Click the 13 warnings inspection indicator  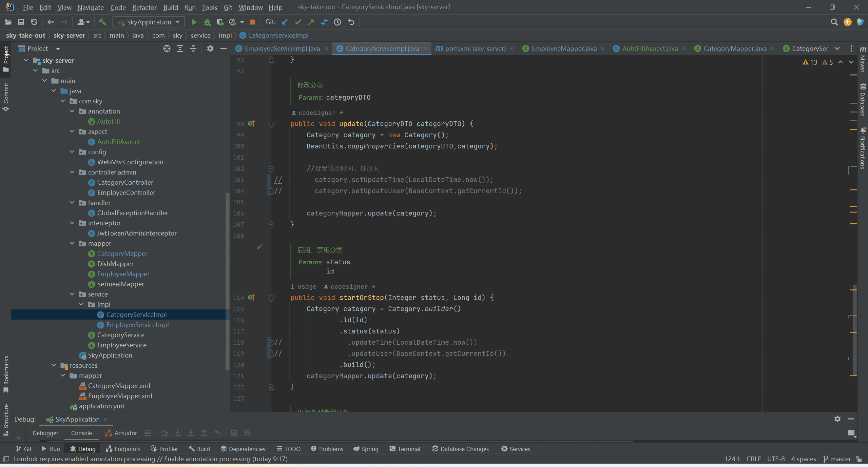point(810,62)
